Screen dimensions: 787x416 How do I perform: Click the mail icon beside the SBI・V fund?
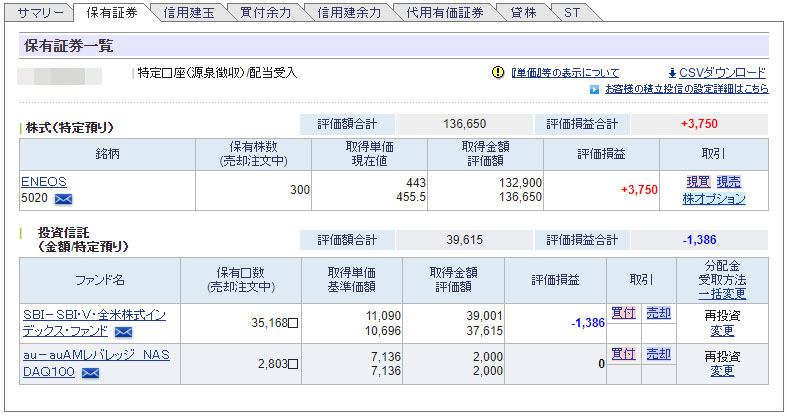[124, 331]
